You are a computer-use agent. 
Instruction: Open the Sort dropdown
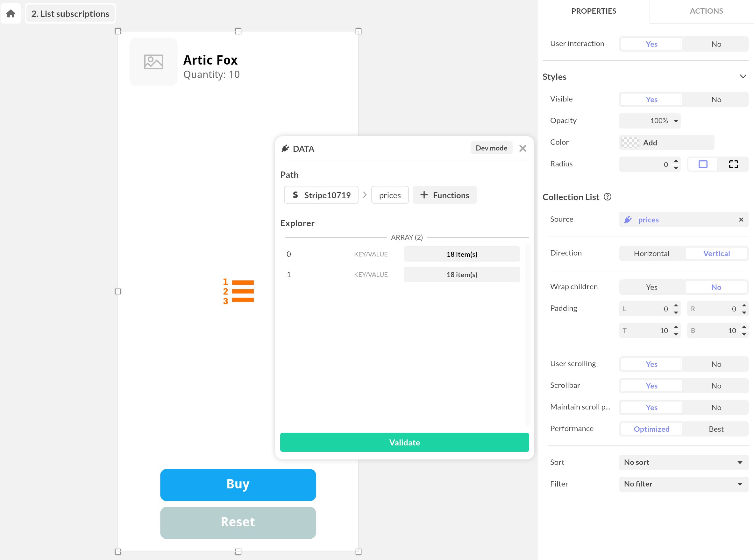coord(683,462)
